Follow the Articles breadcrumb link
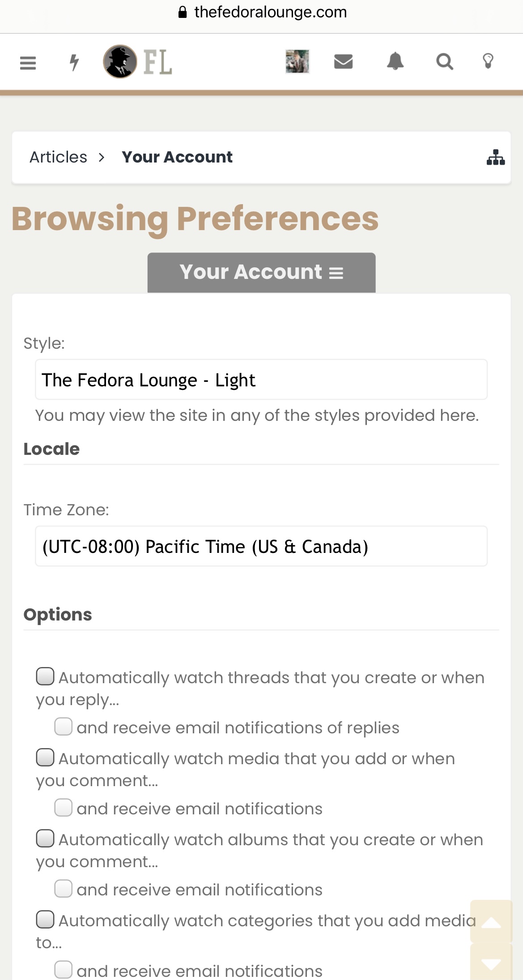The image size is (523, 980). (x=58, y=157)
